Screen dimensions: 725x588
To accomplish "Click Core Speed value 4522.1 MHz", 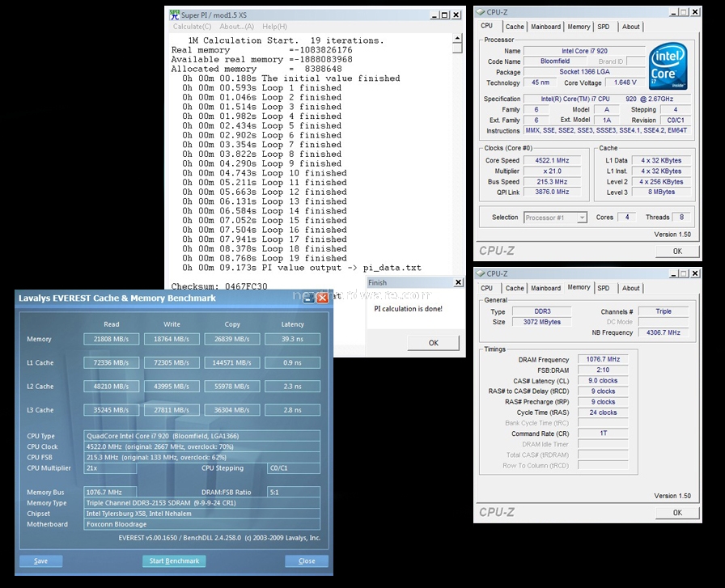I will coord(552,160).
